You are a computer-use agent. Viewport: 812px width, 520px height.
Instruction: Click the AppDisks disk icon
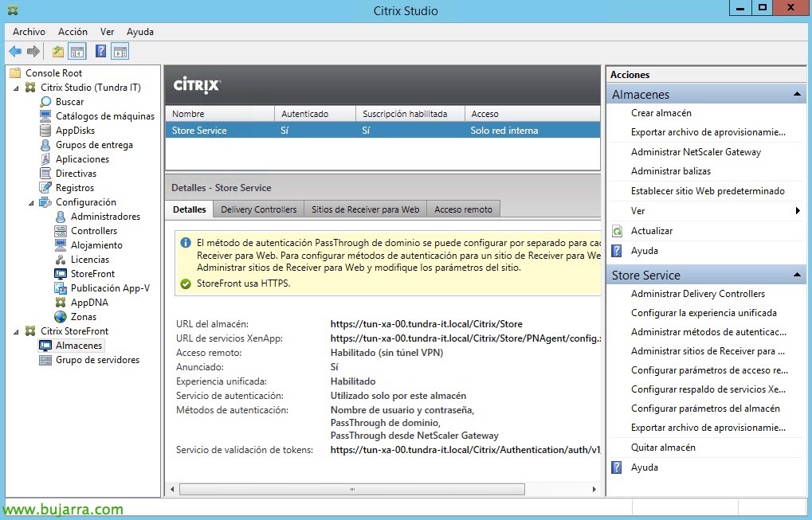pyautogui.click(x=45, y=131)
